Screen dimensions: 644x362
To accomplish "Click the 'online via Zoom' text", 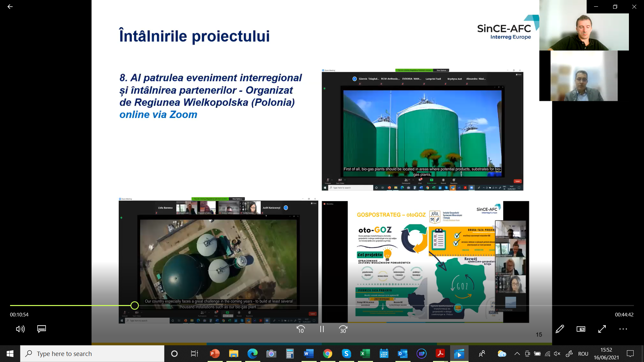I will click(x=158, y=115).
